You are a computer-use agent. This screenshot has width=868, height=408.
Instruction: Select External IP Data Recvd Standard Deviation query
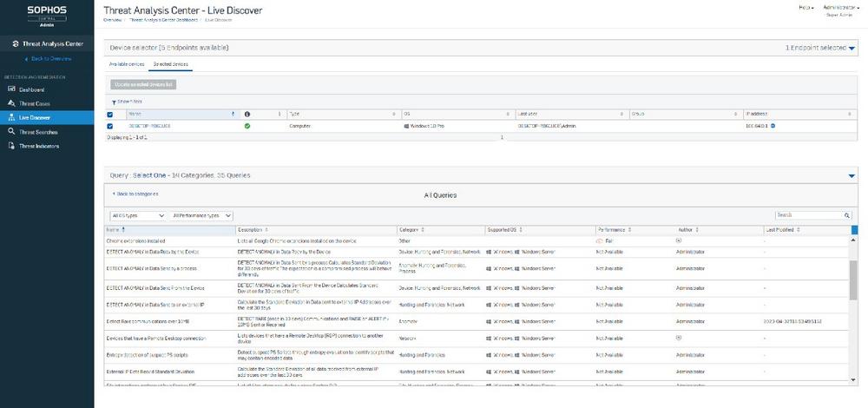150,372
